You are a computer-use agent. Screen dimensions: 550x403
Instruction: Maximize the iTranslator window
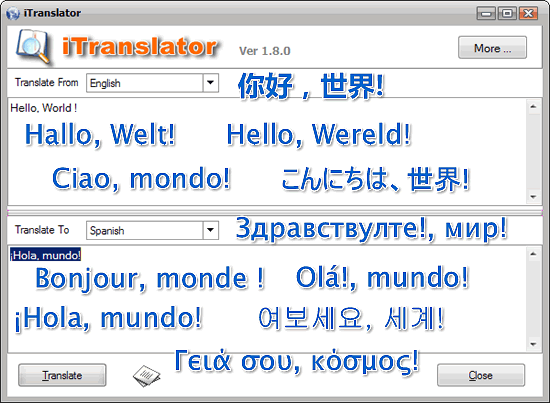coord(507,13)
